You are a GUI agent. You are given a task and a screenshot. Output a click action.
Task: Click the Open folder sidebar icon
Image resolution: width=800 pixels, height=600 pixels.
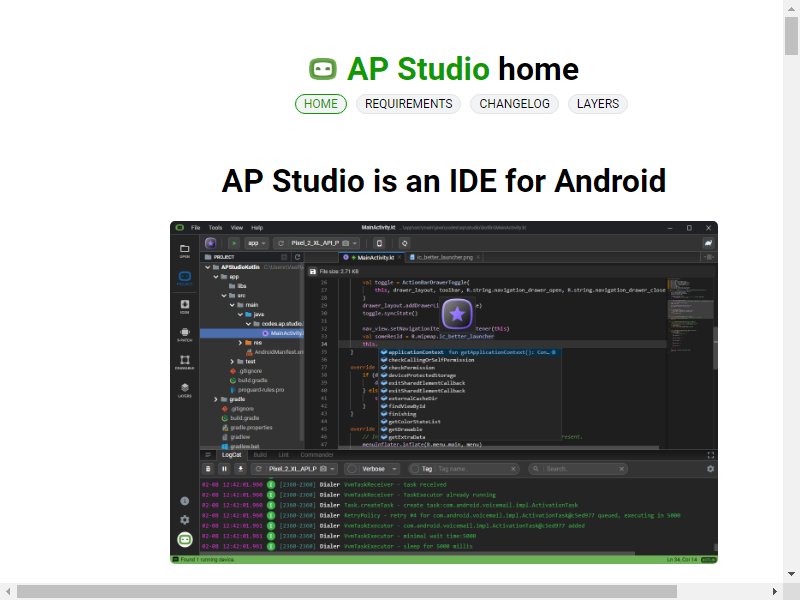pyautogui.click(x=185, y=251)
